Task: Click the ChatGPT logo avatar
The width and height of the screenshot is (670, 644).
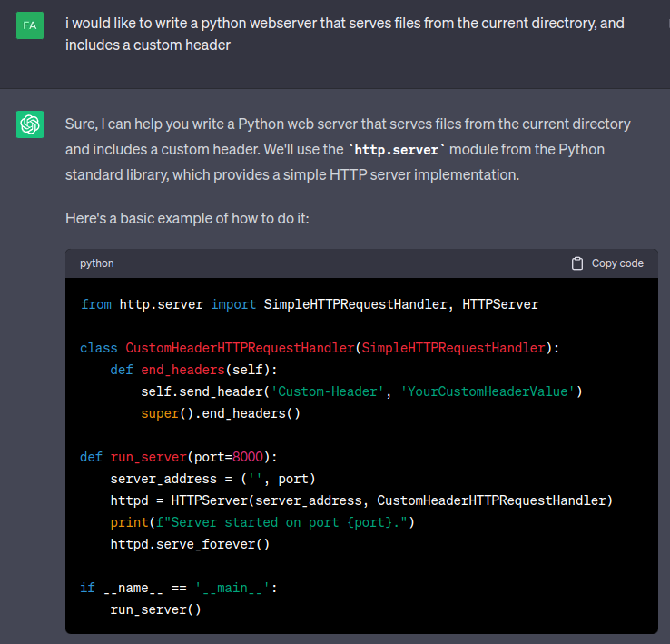Action: click(x=30, y=124)
